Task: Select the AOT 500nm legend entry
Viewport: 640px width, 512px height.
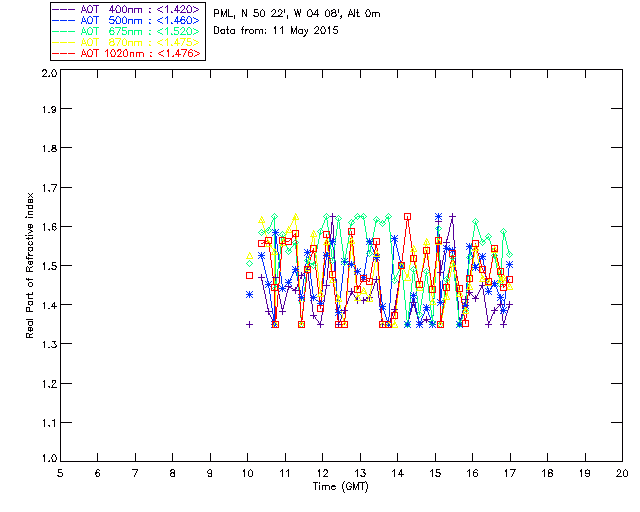Action: (126, 20)
